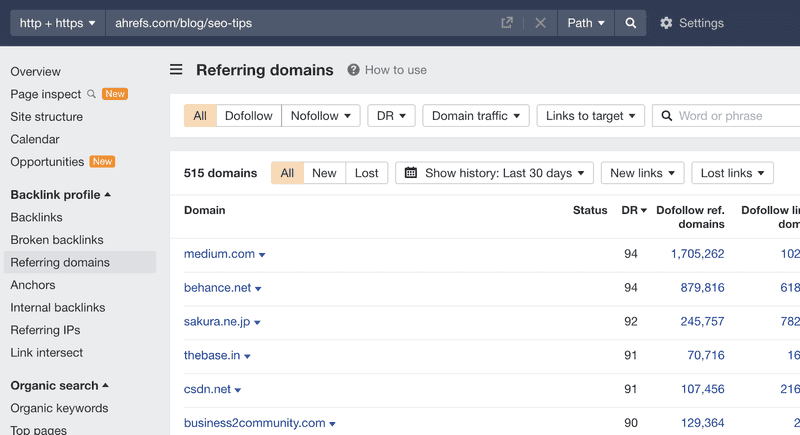Open Referring IPs report
Viewport: 800px width, 435px height.
[x=45, y=330]
